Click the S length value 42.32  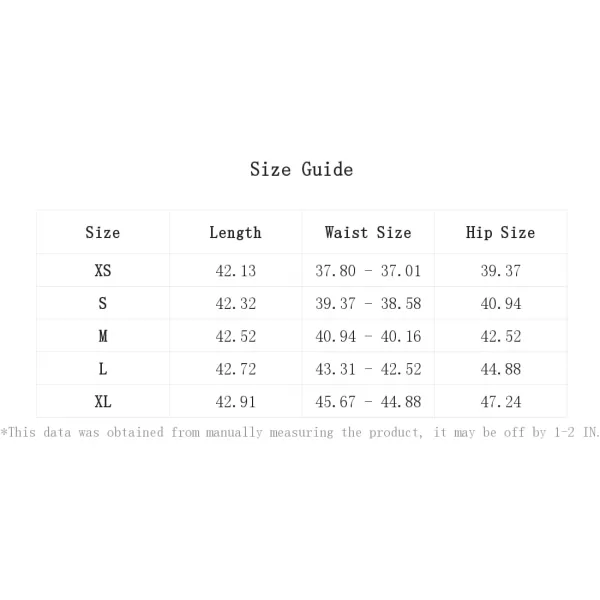[x=235, y=304]
